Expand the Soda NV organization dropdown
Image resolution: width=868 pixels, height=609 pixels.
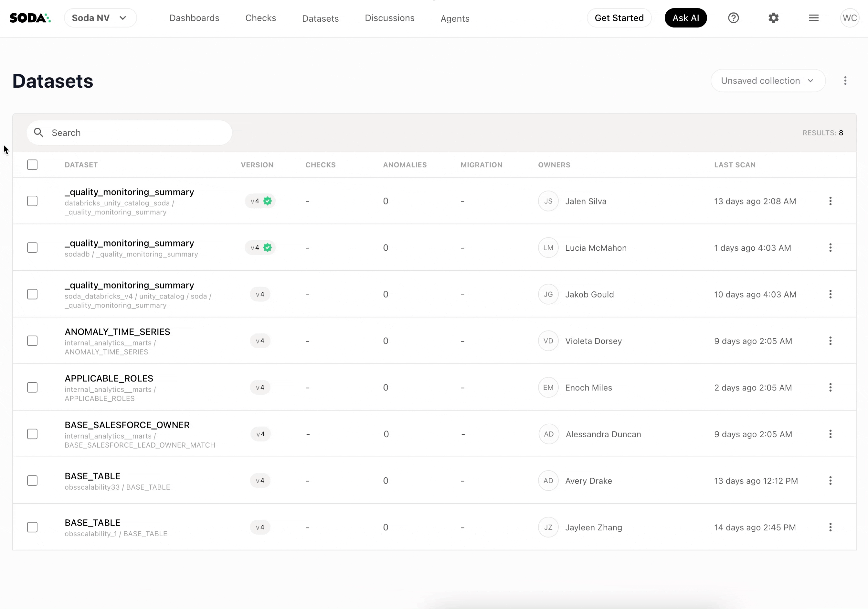coord(100,18)
